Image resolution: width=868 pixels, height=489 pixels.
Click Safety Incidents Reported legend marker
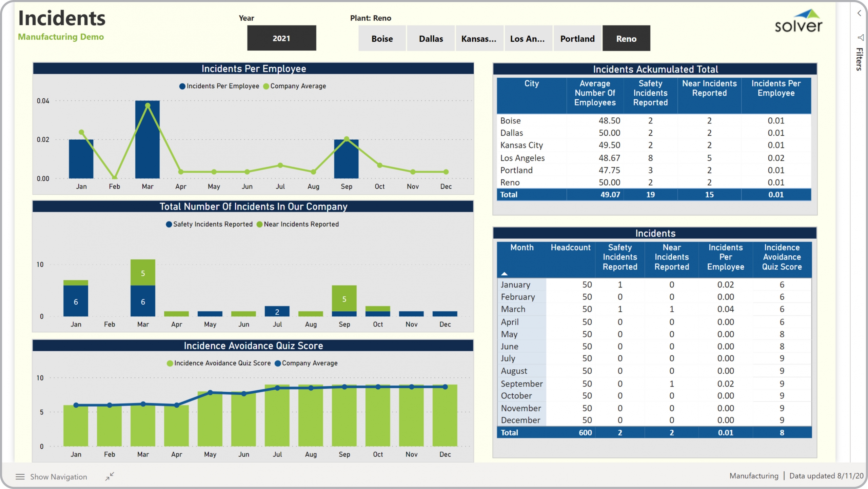click(169, 224)
